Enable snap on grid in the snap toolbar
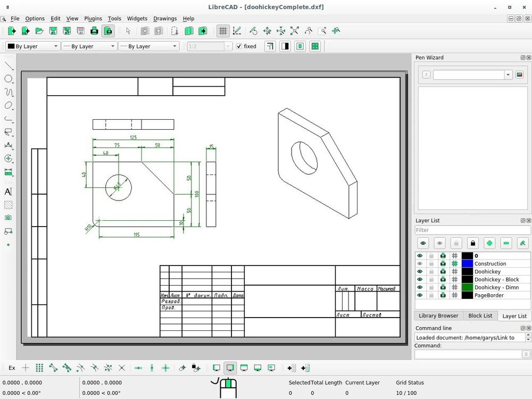This screenshot has width=532, height=399. [39, 368]
